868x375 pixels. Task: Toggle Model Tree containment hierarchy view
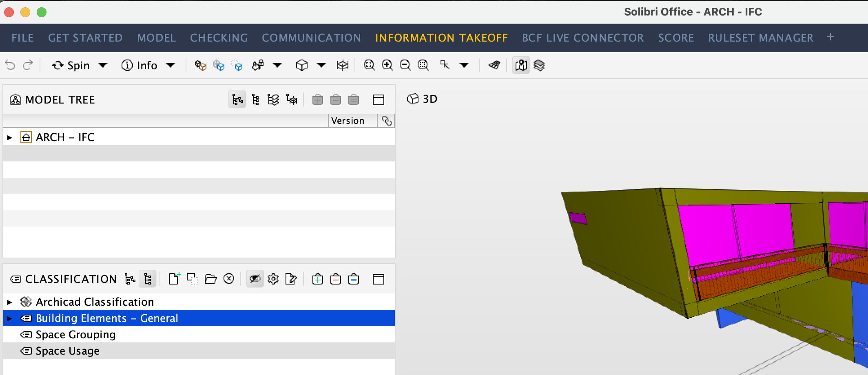tap(237, 100)
